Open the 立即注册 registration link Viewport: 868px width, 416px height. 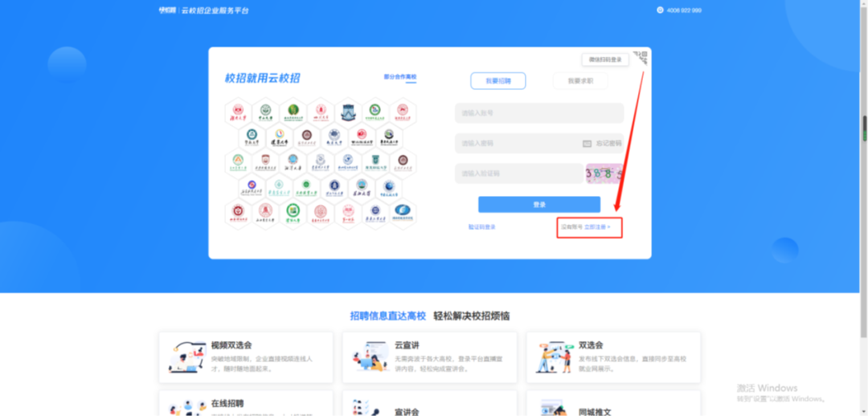[597, 227]
